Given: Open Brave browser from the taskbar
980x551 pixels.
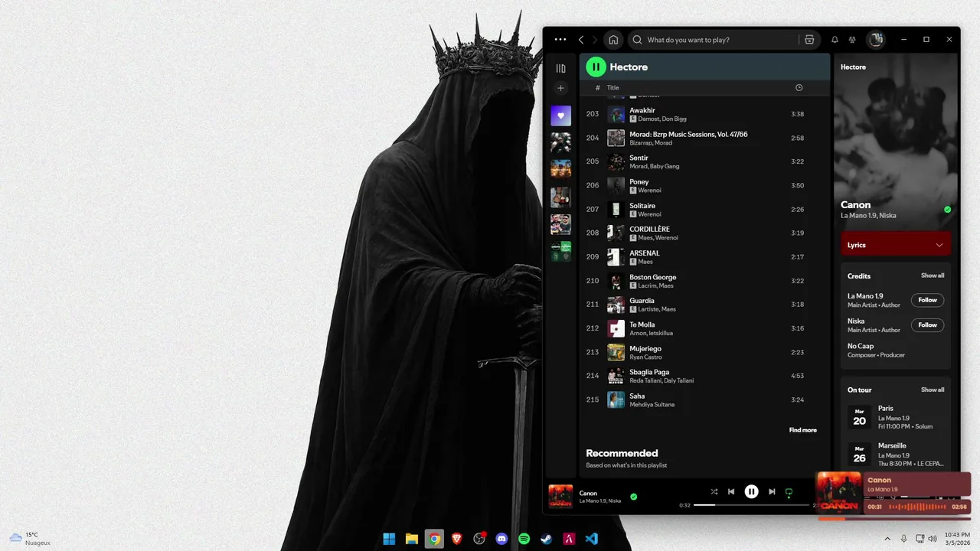Looking at the screenshot, I should pyautogui.click(x=456, y=539).
